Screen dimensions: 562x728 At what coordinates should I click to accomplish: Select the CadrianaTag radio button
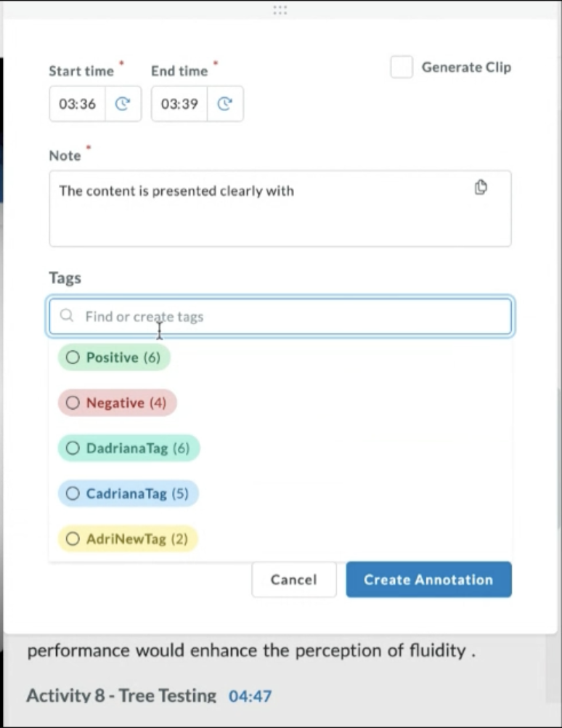(x=73, y=493)
